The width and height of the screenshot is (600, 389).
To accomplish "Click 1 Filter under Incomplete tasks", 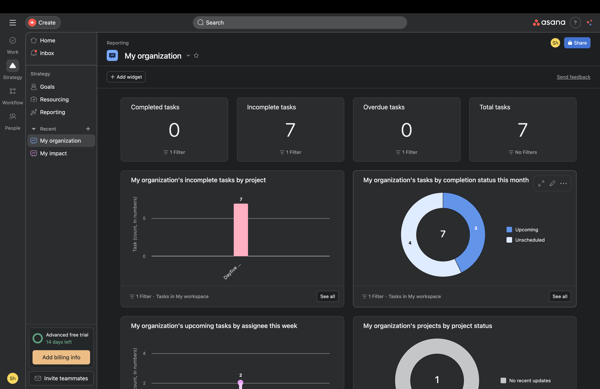I will point(290,152).
